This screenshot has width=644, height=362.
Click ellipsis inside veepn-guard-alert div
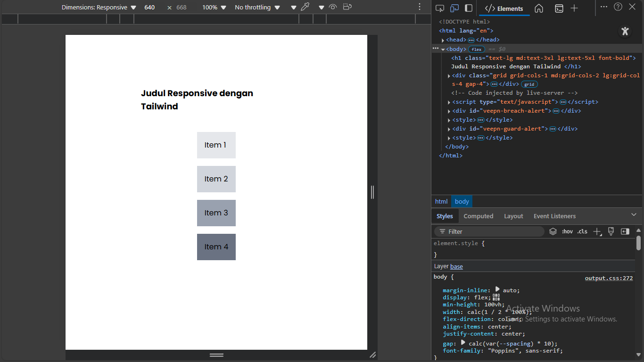(x=553, y=129)
